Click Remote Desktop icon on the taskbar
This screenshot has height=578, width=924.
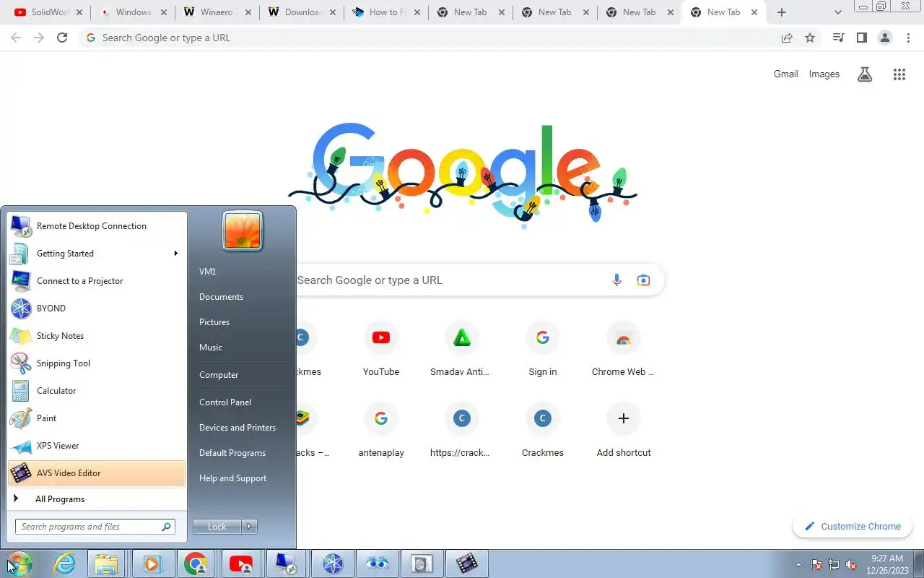[x=287, y=564]
